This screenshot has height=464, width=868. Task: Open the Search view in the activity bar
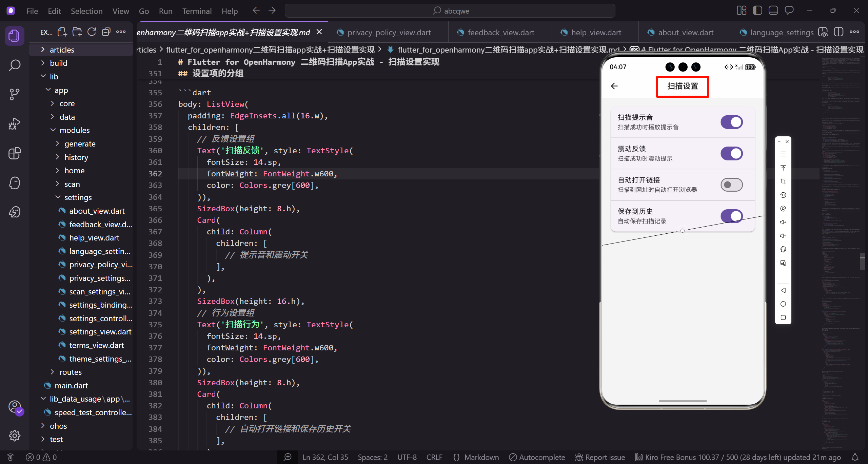(x=14, y=65)
